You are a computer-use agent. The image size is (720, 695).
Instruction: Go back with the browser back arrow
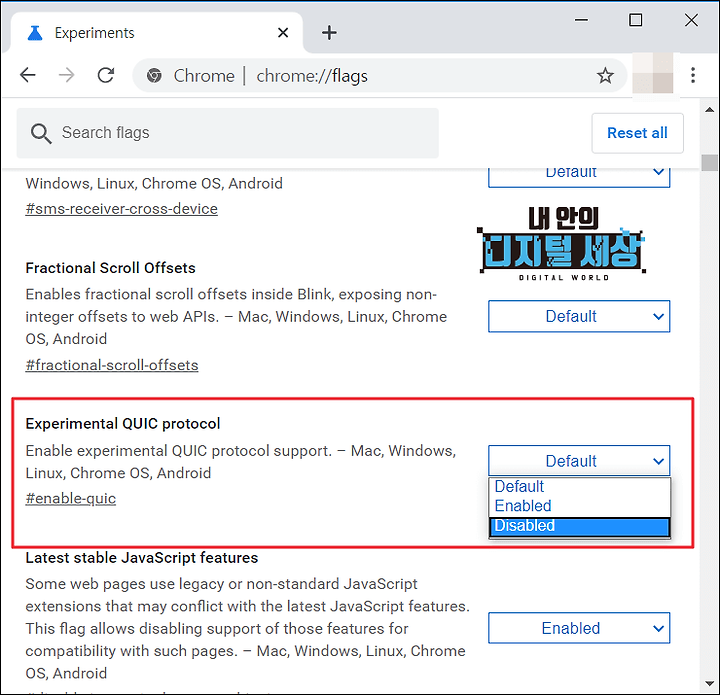(28, 75)
